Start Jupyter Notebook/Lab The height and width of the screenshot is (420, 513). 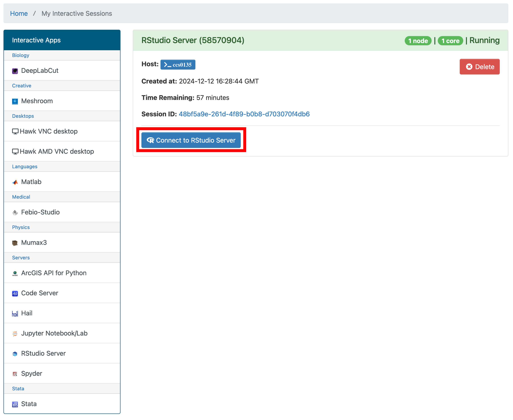click(x=62, y=333)
